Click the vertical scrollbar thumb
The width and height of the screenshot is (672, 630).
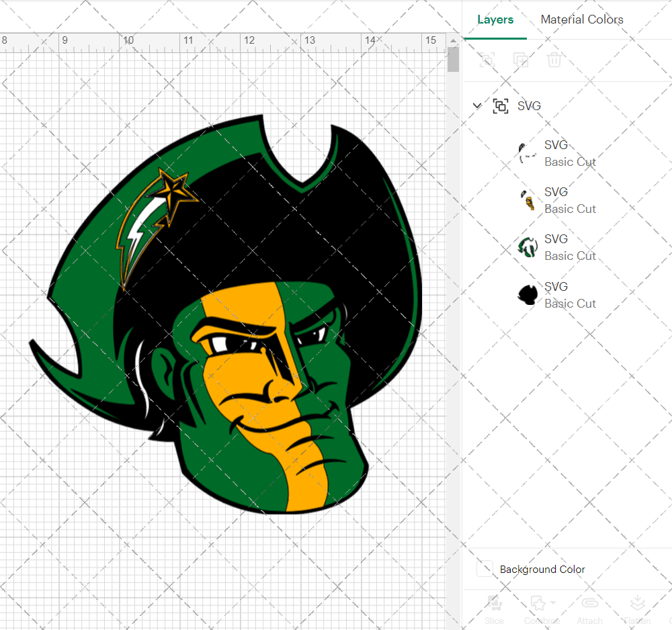(x=453, y=60)
